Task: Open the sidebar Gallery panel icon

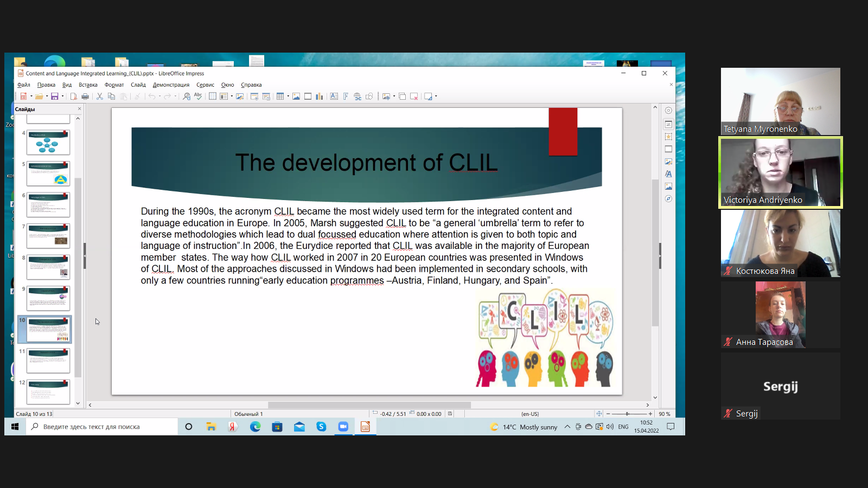Action: [668, 187]
